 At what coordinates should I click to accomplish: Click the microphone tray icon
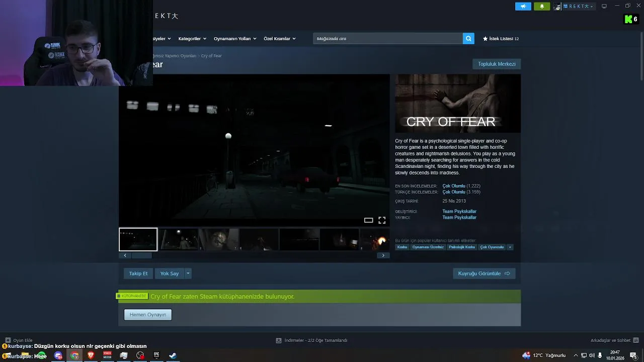pyautogui.click(x=600, y=355)
